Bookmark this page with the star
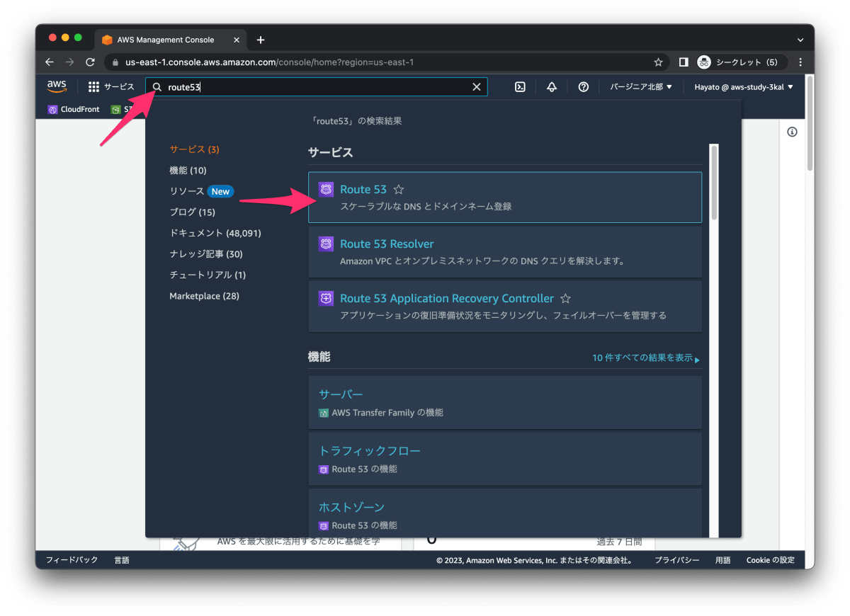The width and height of the screenshot is (850, 616). 658,62
